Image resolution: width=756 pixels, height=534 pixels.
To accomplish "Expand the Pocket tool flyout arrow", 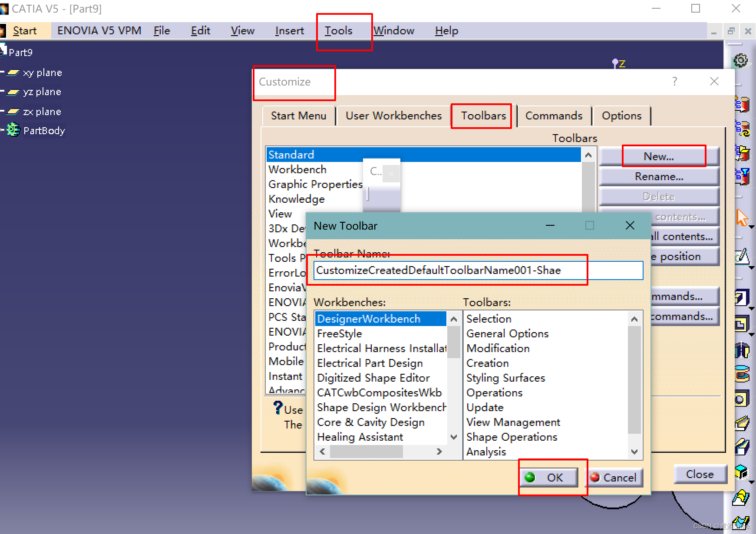I will pyautogui.click(x=752, y=335).
